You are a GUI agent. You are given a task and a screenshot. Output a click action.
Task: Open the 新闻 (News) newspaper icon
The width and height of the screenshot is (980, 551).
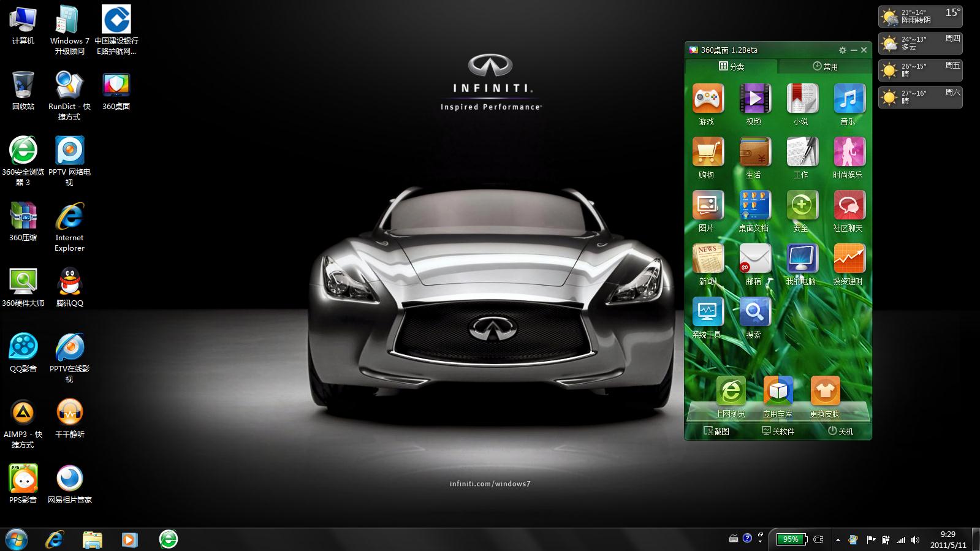click(x=707, y=259)
